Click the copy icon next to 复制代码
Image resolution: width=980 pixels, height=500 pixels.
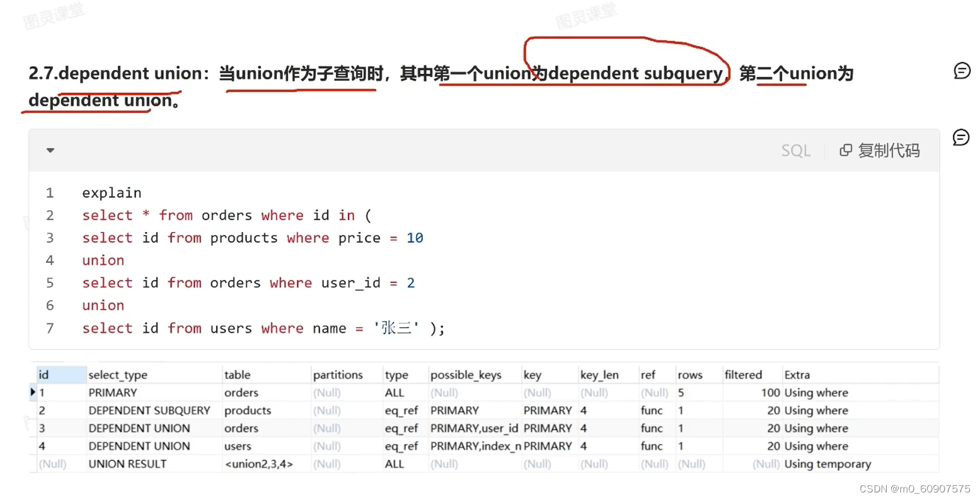tap(846, 150)
